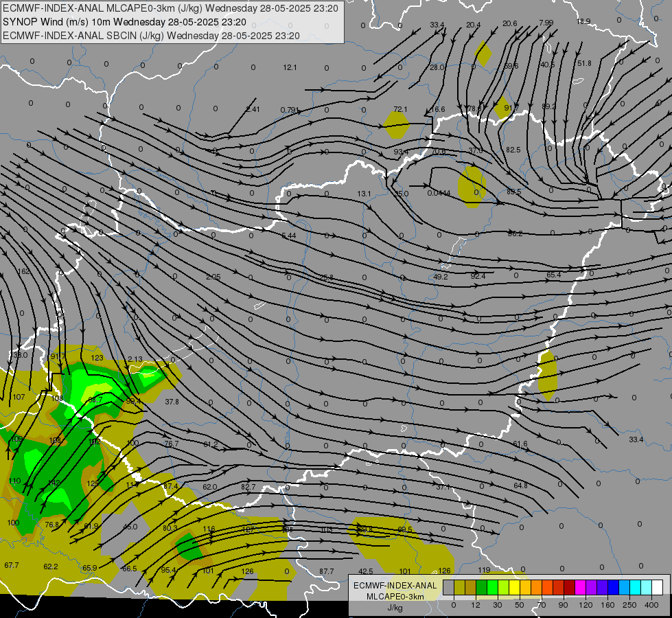
Task: Click the map value 0.0444
Action: click(x=439, y=193)
